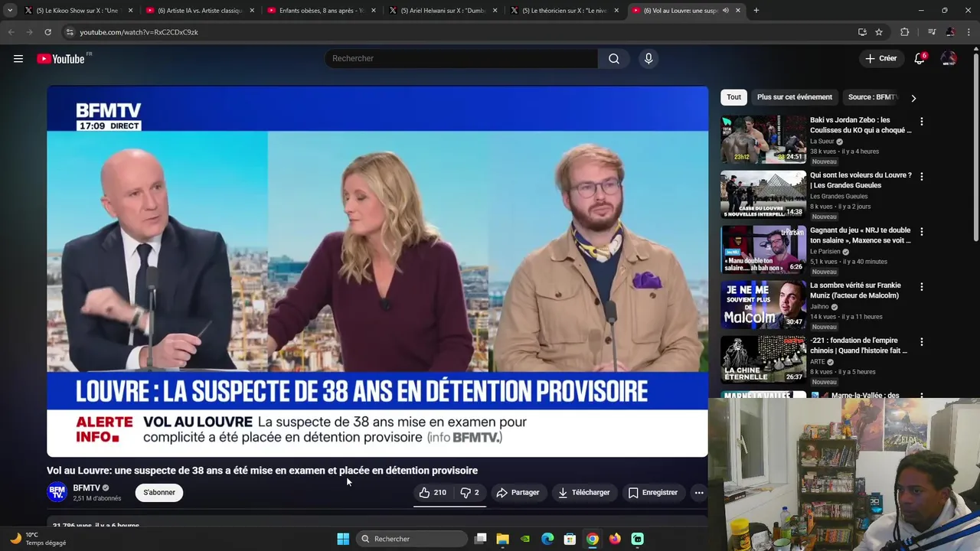Switch to the Enfants obèses tab
Screen dimensions: 980x551
(x=320, y=11)
